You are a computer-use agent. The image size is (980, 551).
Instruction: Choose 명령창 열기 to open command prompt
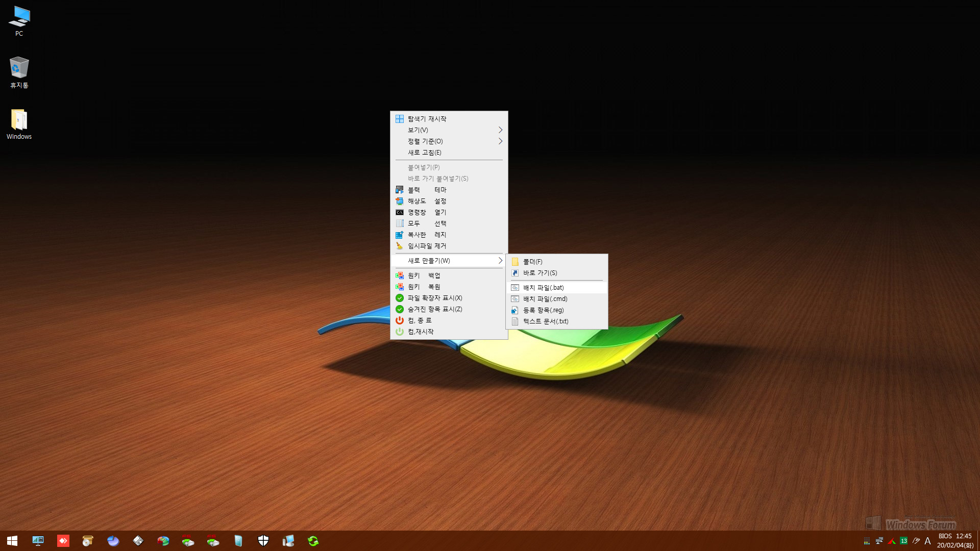tap(449, 212)
